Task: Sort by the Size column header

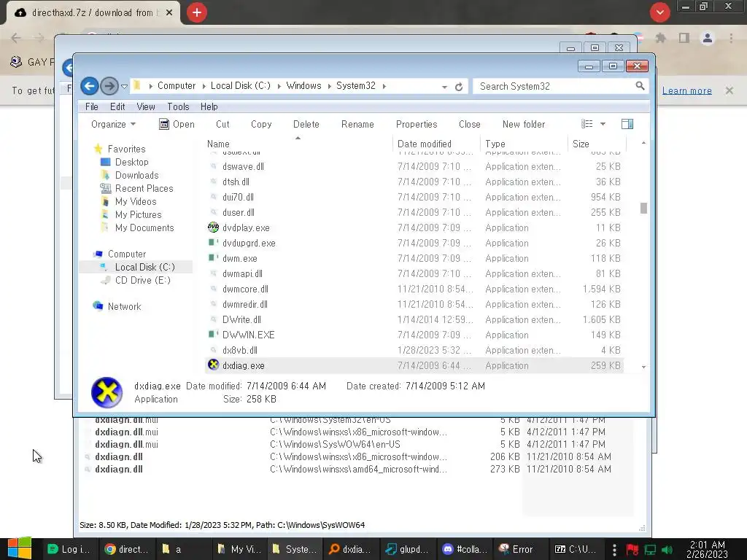Action: coord(581,144)
